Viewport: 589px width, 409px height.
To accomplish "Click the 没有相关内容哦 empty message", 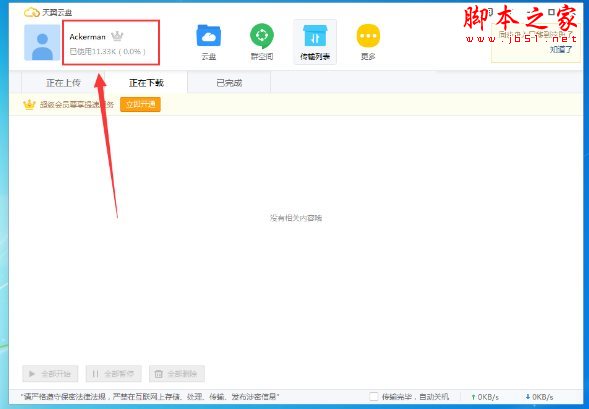I will coord(296,218).
